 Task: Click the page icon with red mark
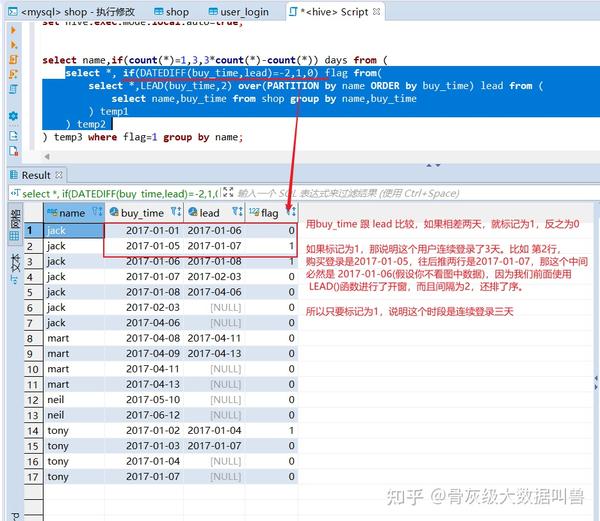13,151
